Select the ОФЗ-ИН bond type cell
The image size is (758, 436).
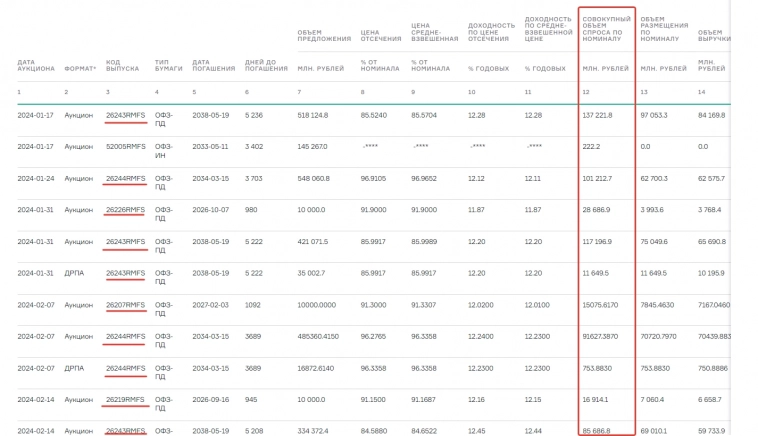[x=163, y=146]
